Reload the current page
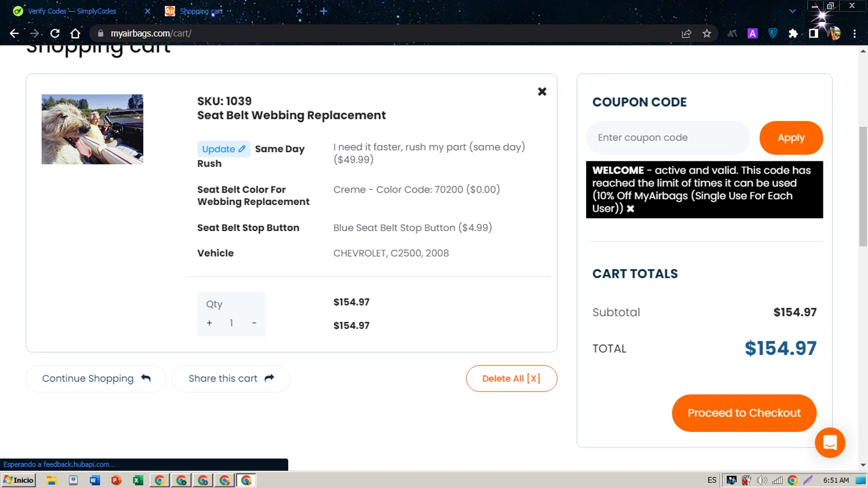Screen dimensions: 868x488 (x=55, y=34)
